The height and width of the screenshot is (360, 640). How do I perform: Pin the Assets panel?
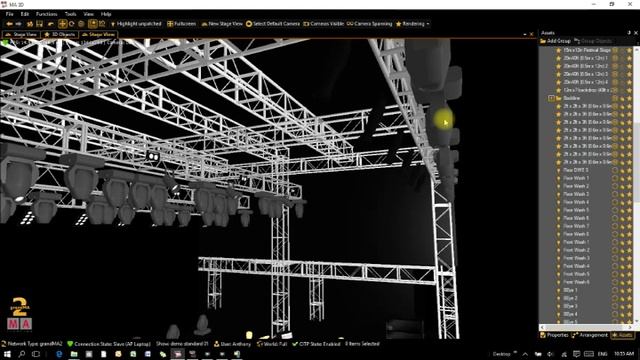coord(629,33)
